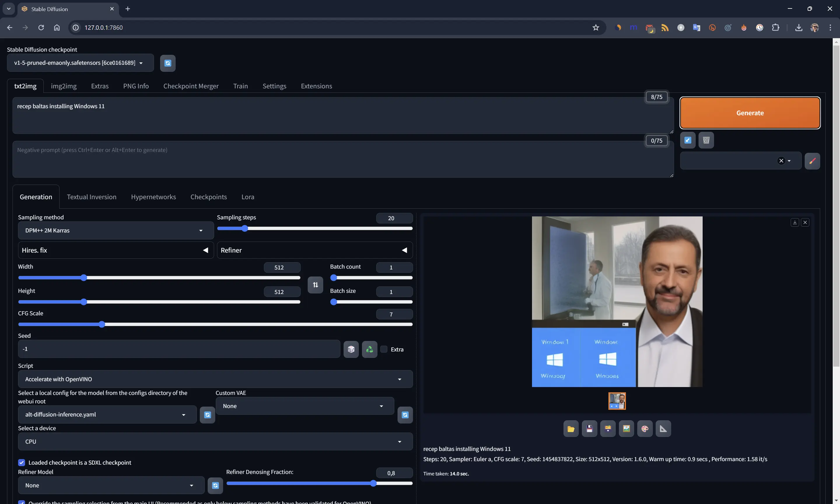
Task: Open the Refiner Model dropdown
Action: tap(111, 486)
